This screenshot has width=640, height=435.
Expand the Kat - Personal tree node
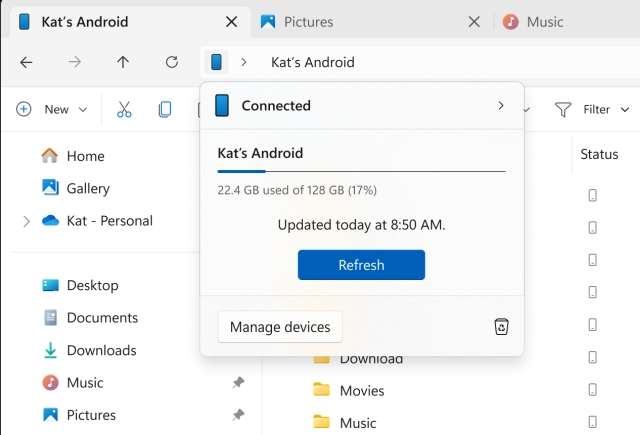pyautogui.click(x=26, y=221)
